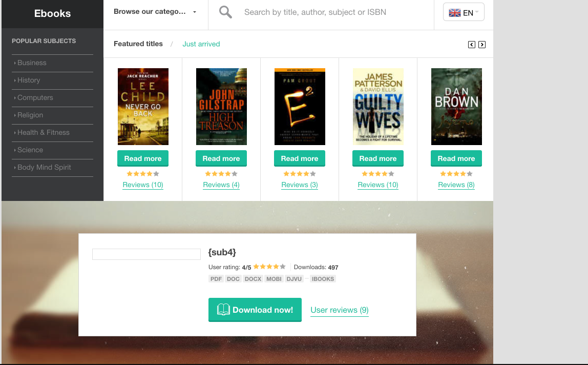Viewport: 588px width, 365px height.
Task: Expand Browse our categories dropdown
Action: click(155, 12)
